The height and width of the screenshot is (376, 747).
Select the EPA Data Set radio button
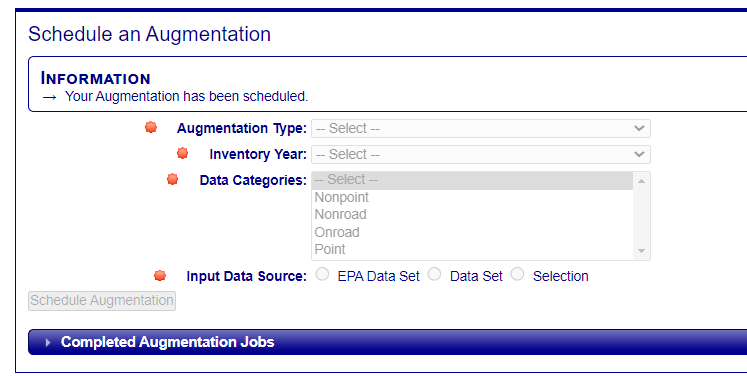click(x=323, y=274)
